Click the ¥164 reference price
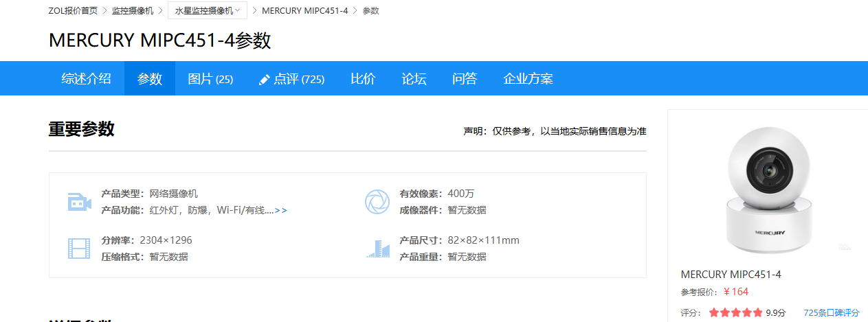Viewport: 868px width, 322px height. 736,292
